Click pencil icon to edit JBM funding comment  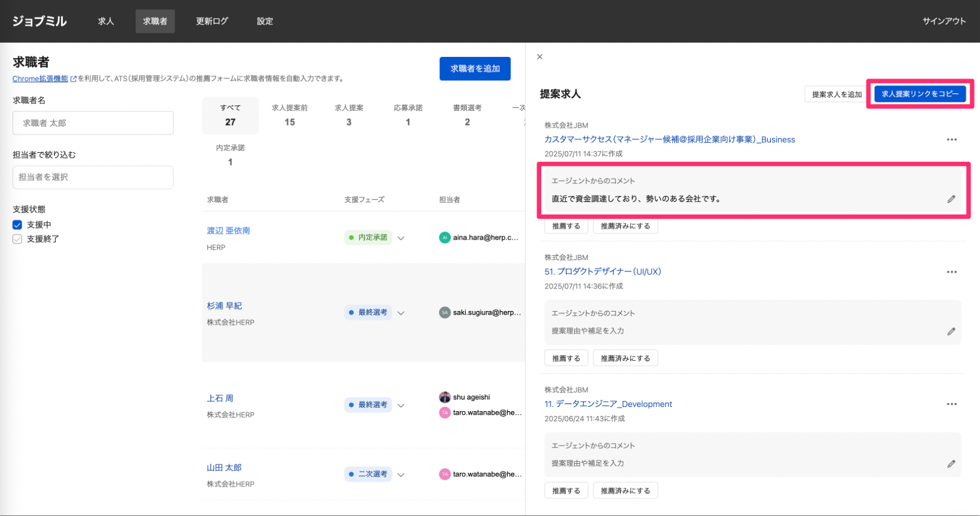click(951, 199)
